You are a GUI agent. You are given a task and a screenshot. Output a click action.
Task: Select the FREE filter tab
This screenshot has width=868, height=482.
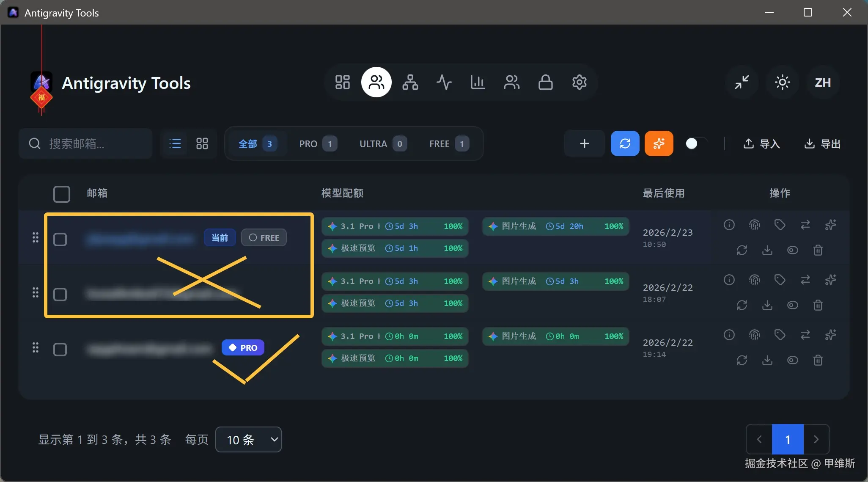448,144
